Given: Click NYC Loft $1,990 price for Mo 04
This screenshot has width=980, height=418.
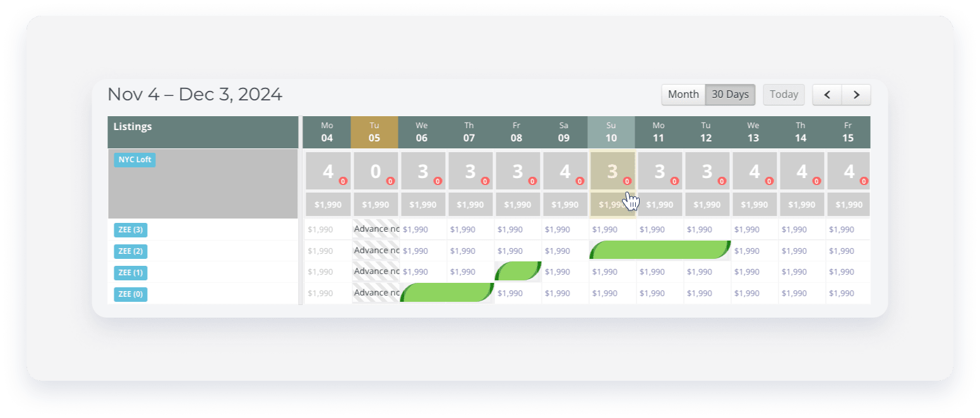Looking at the screenshot, I should [x=328, y=205].
